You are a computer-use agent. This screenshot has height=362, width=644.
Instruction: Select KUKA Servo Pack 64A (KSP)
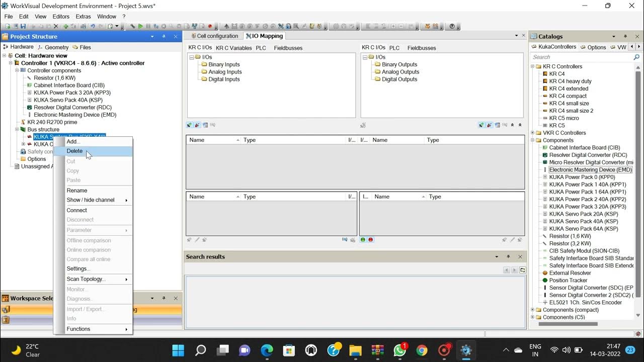(x=584, y=229)
